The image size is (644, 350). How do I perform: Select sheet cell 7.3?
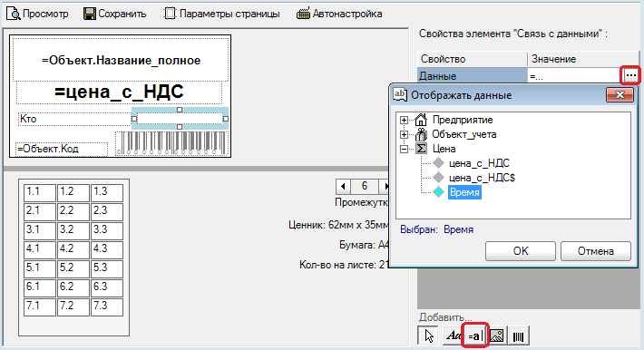[x=107, y=306]
